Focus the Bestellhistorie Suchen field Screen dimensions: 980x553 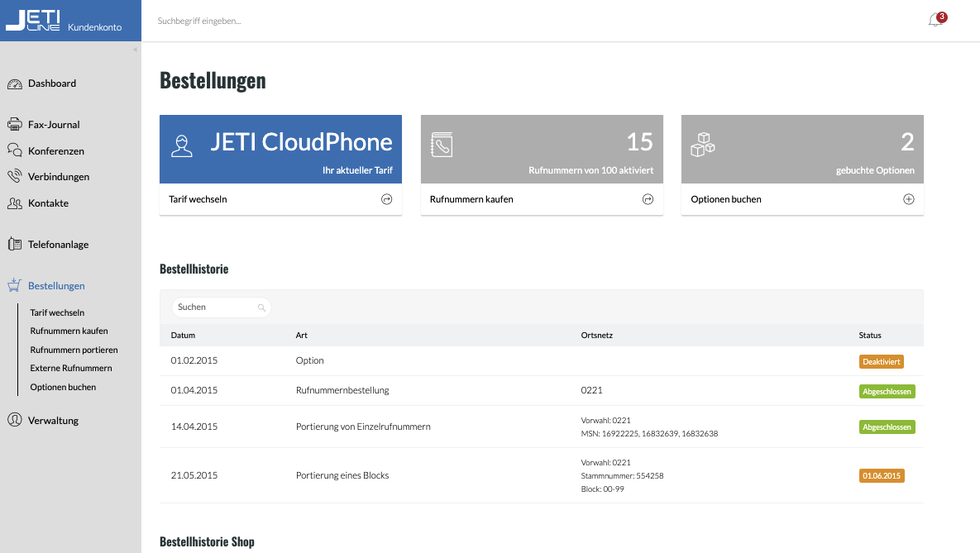point(222,307)
